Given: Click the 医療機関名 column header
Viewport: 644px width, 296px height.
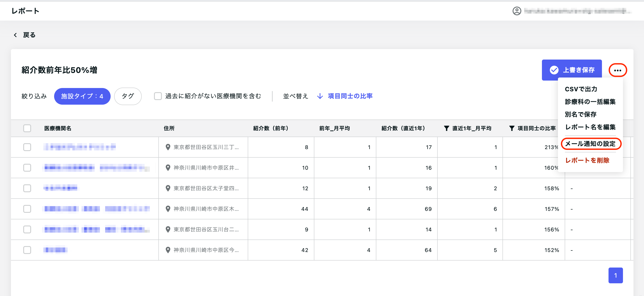Looking at the screenshot, I should pyautogui.click(x=58, y=128).
